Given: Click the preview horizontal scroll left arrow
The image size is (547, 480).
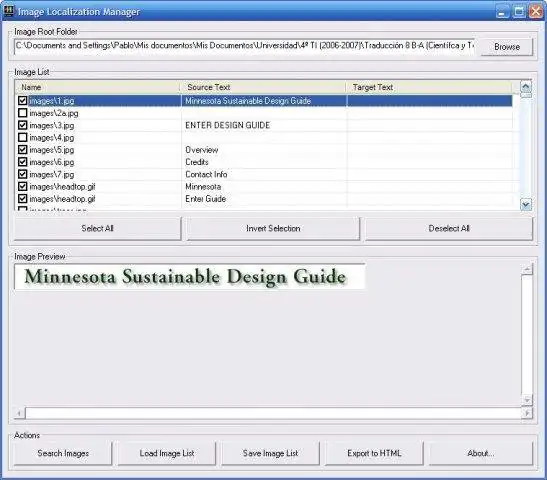Looking at the screenshot, I should coord(20,413).
